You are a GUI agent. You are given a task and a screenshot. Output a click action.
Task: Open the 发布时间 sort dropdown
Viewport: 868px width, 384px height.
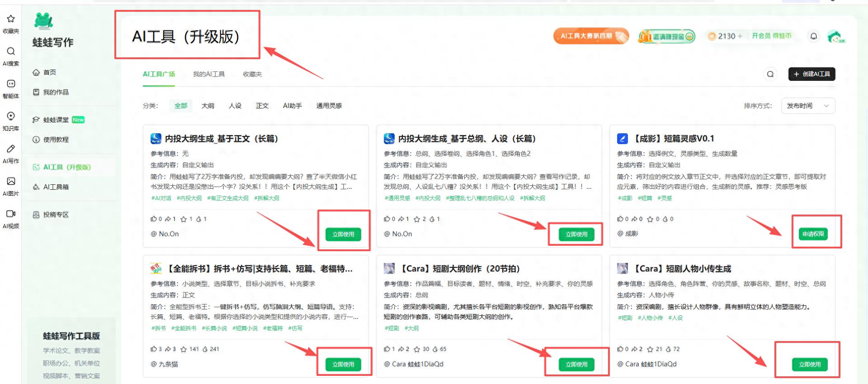pyautogui.click(x=808, y=106)
